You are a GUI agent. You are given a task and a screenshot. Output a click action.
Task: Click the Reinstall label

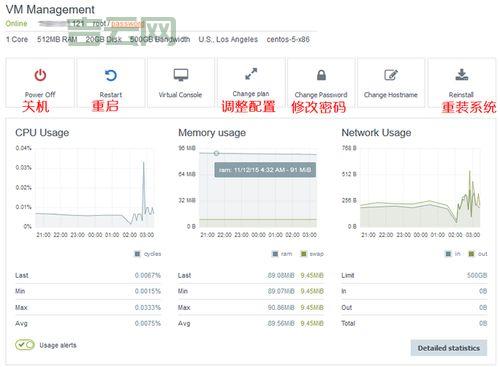461,95
